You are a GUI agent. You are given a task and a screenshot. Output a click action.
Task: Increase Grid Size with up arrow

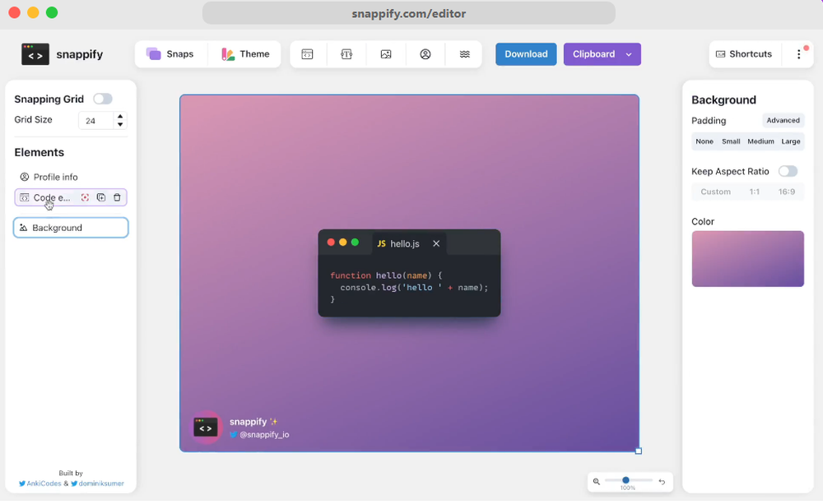[120, 116]
